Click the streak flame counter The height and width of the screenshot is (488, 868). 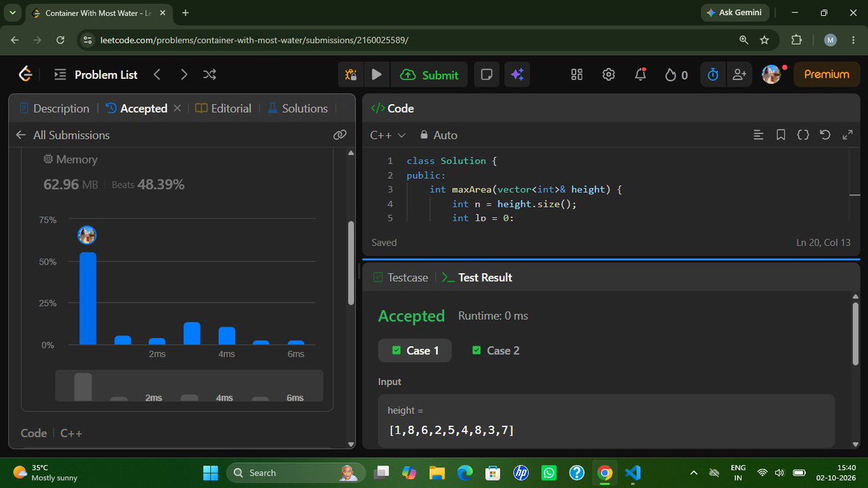point(676,74)
